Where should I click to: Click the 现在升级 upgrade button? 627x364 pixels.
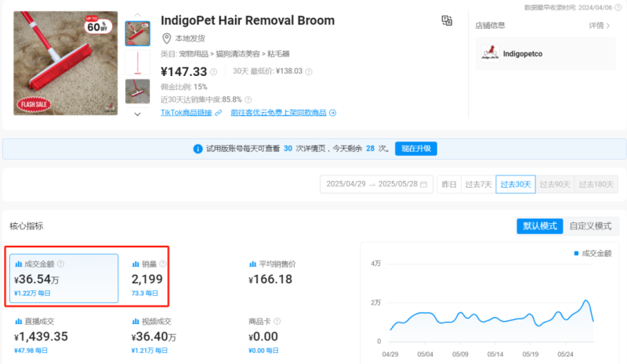415,149
